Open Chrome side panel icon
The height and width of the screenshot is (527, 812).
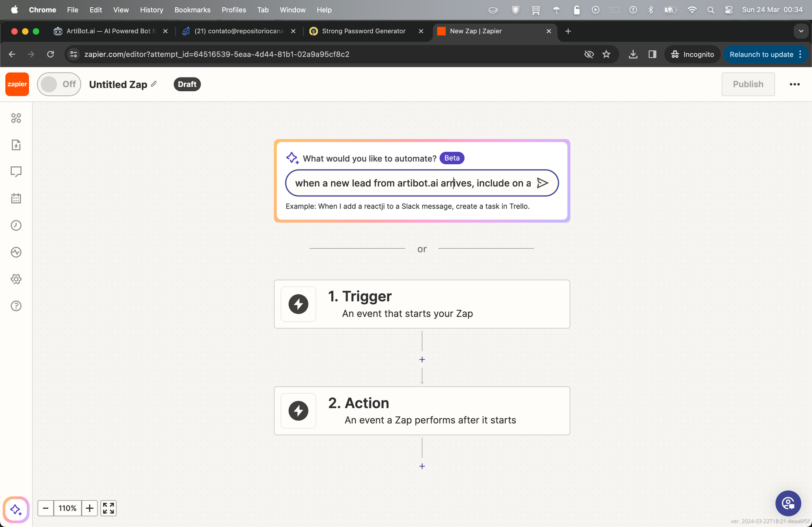[x=652, y=54]
